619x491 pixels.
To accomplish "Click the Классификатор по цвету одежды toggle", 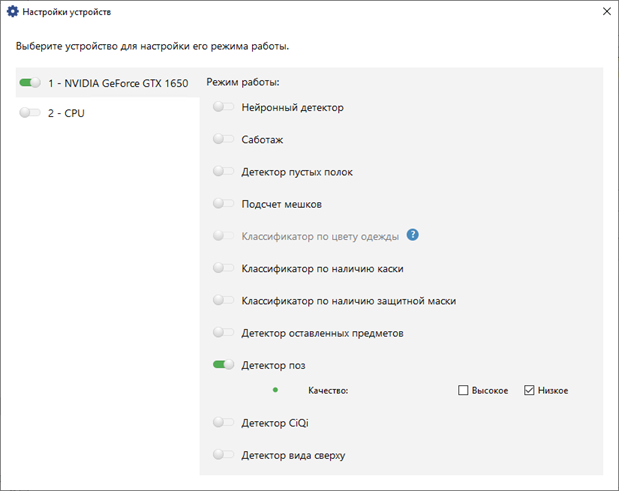I will pyautogui.click(x=223, y=236).
